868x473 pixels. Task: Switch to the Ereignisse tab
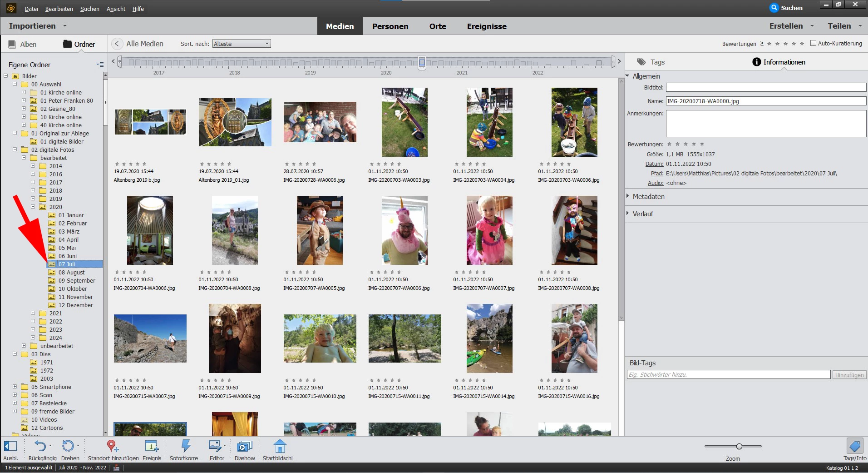[x=487, y=26]
